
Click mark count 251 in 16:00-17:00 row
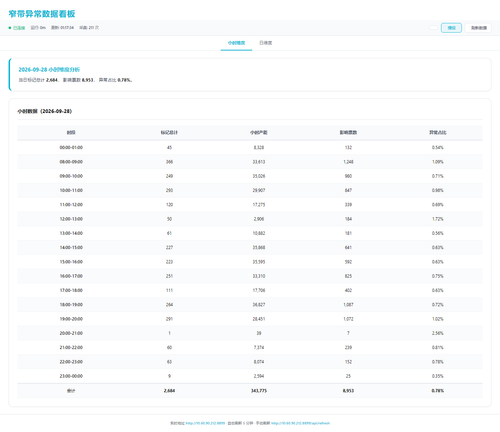pos(169,276)
